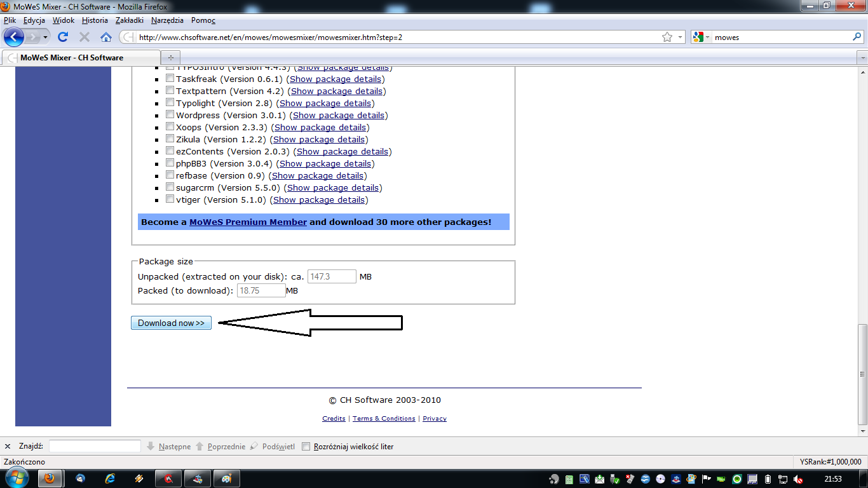Screen dimensions: 868x488
Task: Open the Zakładki menu
Action: (x=130, y=20)
